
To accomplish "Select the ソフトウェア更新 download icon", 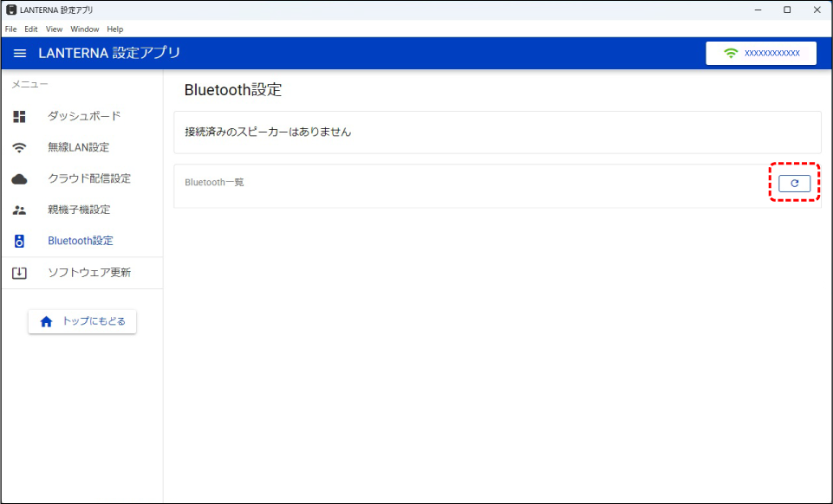I will click(x=20, y=273).
